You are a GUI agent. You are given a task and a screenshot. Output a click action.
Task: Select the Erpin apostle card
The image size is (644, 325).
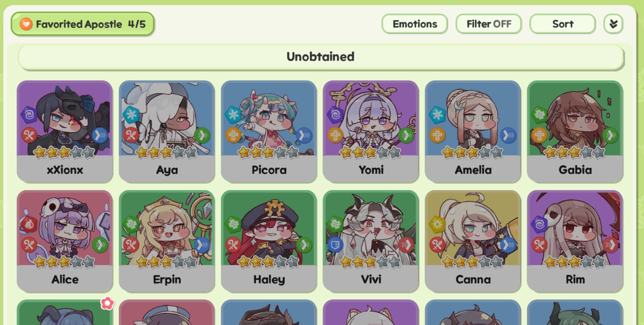[x=167, y=241]
